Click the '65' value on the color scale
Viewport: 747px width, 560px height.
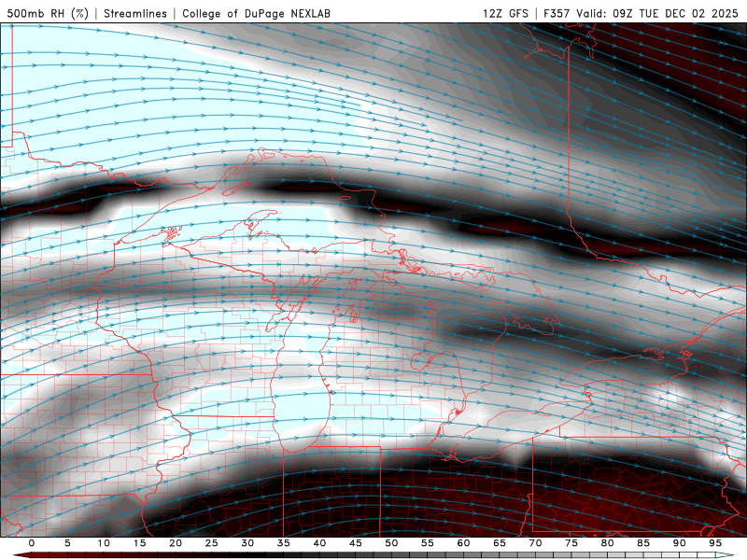tap(500, 543)
